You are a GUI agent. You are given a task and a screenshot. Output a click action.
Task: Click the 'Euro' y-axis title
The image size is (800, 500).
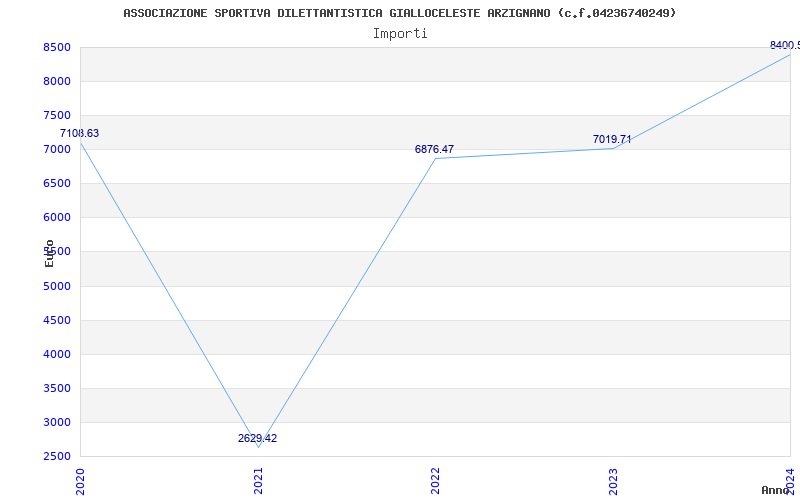[49, 254]
